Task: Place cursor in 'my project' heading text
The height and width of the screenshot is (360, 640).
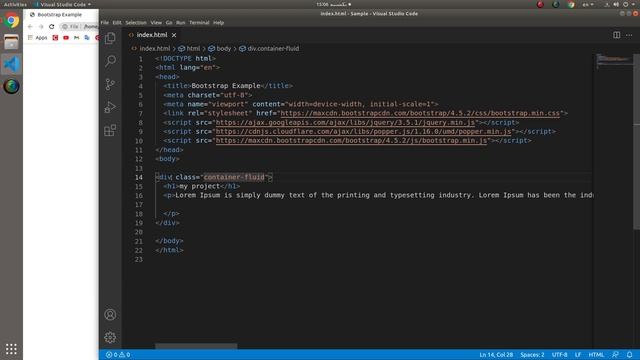Action: click(200, 186)
